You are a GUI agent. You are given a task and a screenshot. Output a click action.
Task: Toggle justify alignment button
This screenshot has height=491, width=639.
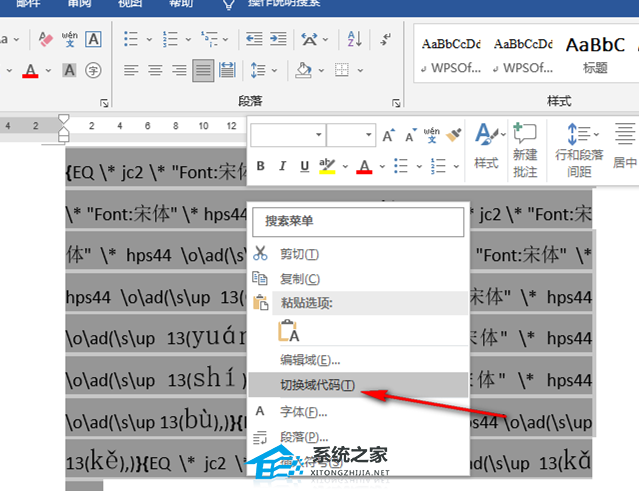tap(203, 70)
